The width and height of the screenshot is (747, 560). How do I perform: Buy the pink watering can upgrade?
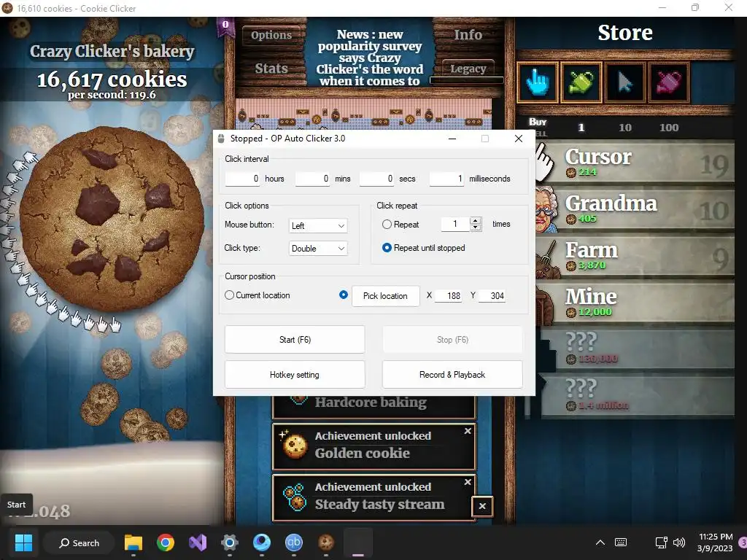(669, 82)
